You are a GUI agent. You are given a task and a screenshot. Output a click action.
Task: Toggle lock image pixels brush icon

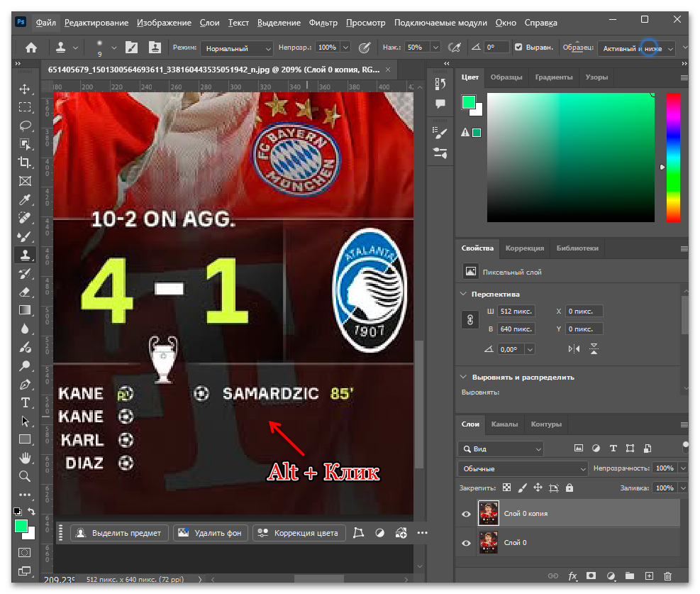[x=522, y=488]
